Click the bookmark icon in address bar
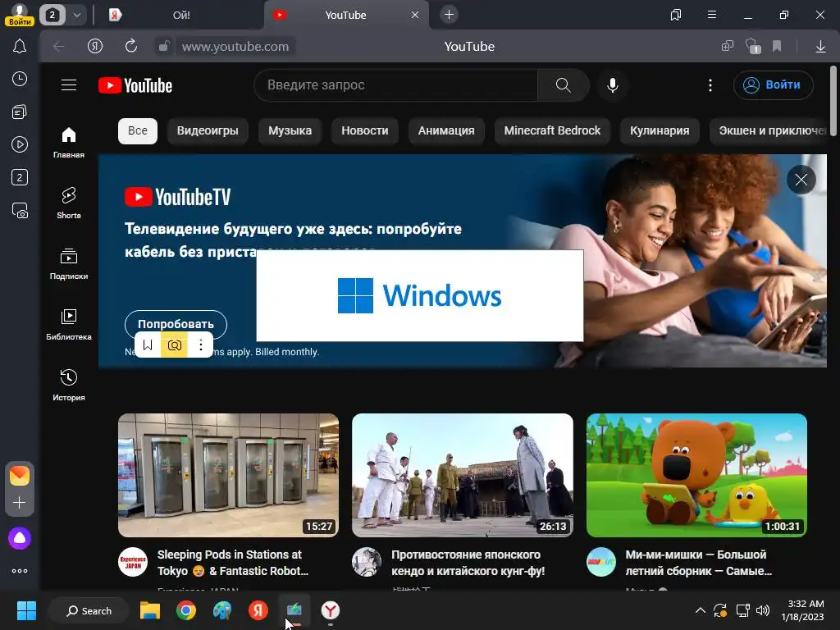This screenshot has width=840, height=630. click(776, 46)
